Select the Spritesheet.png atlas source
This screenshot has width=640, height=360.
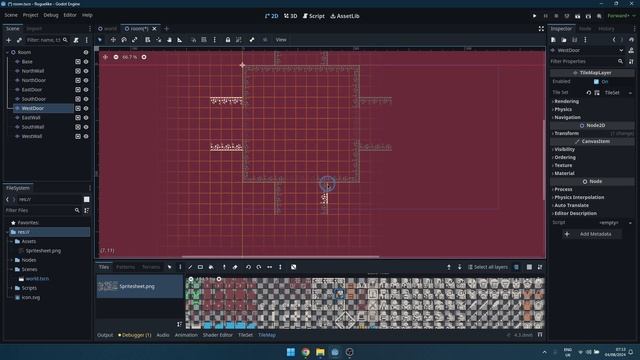coord(140,287)
